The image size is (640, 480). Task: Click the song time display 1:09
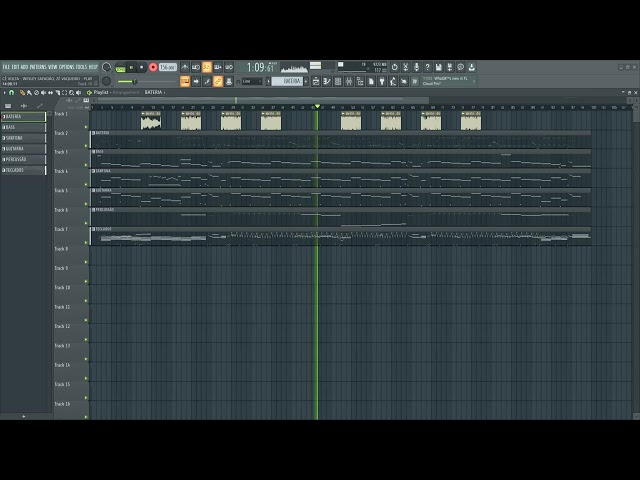pos(261,67)
